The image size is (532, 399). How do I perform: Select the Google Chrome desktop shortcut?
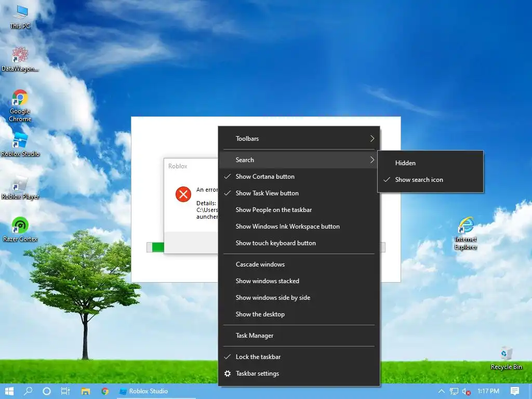coord(20,105)
